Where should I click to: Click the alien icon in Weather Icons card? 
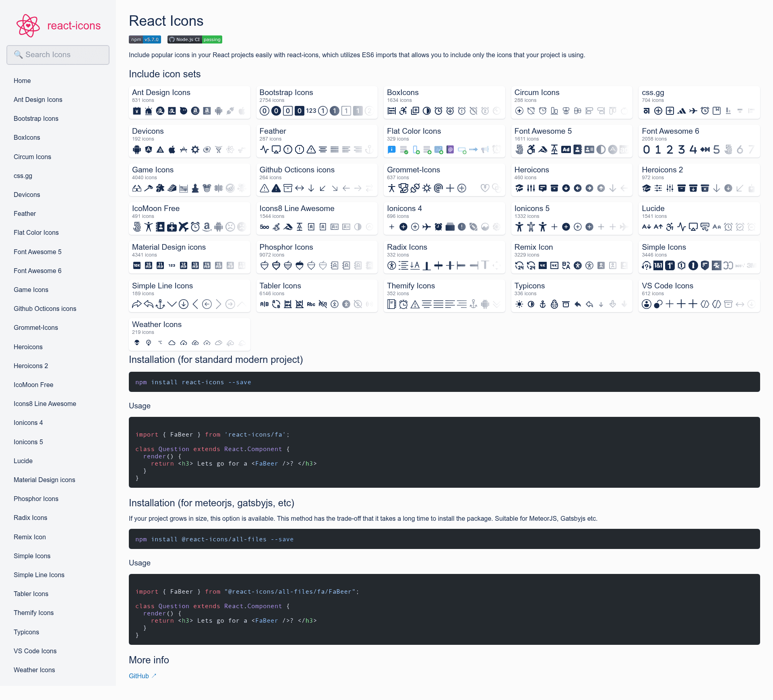click(x=137, y=343)
